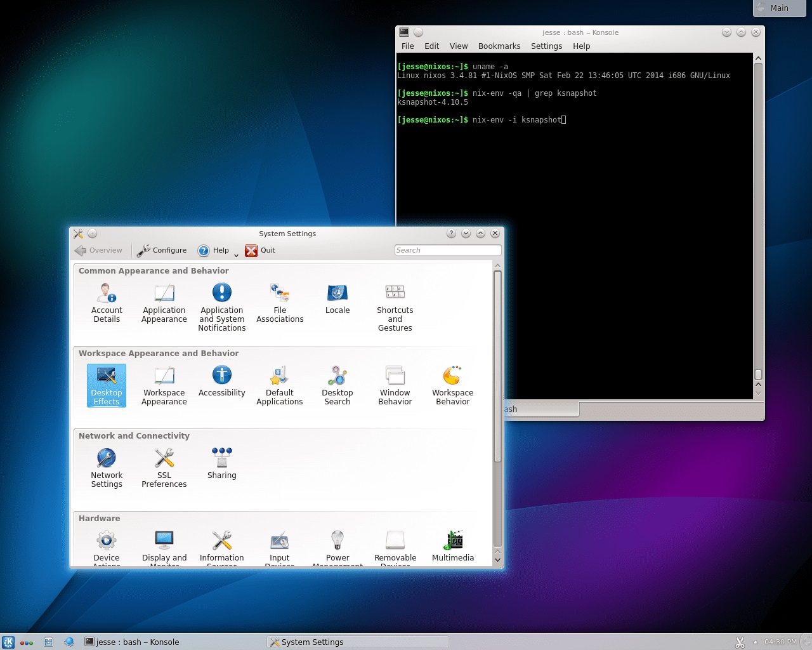The width and height of the screenshot is (812, 650).
Task: Expand the Help dropdown arrow
Action: pyautogui.click(x=237, y=254)
